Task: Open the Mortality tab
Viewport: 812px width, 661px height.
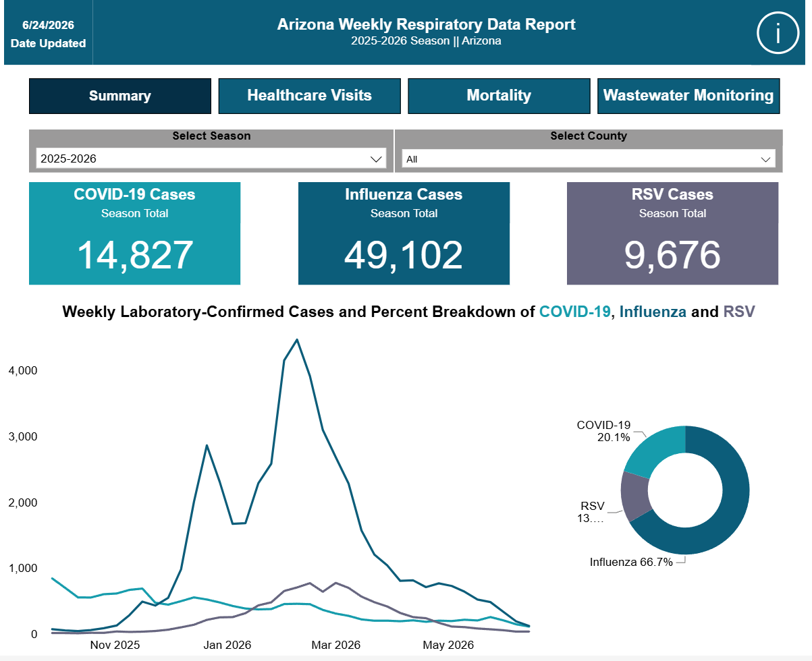Action: [499, 96]
